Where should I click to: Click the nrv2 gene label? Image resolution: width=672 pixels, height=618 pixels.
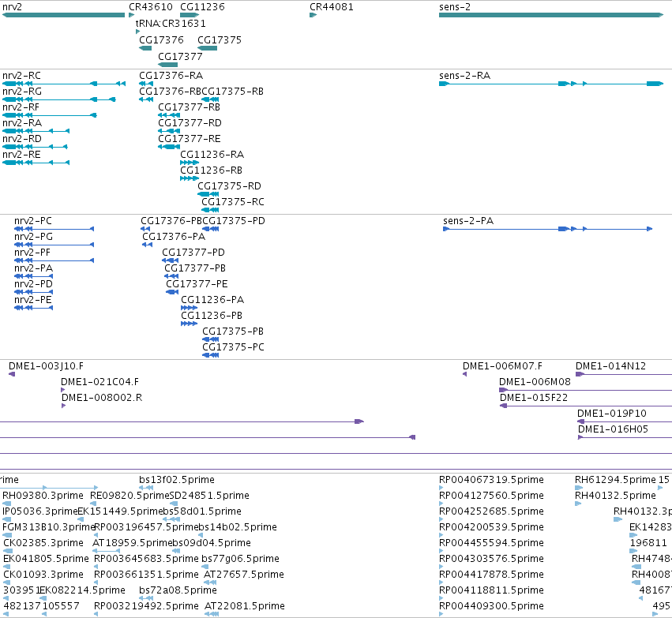pyautogui.click(x=12, y=7)
